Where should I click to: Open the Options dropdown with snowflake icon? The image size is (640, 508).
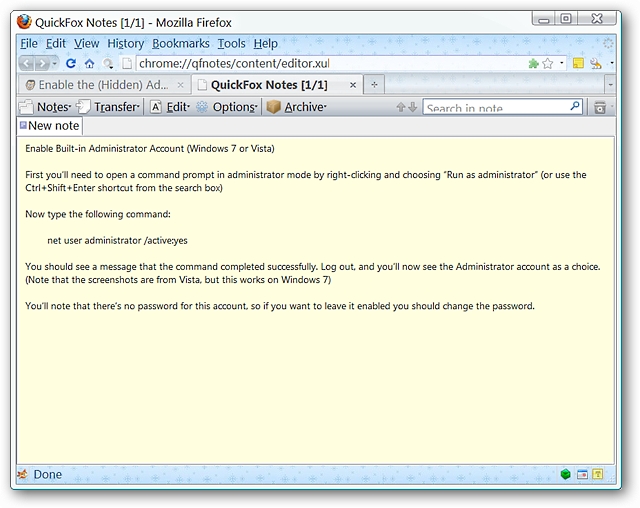[227, 107]
